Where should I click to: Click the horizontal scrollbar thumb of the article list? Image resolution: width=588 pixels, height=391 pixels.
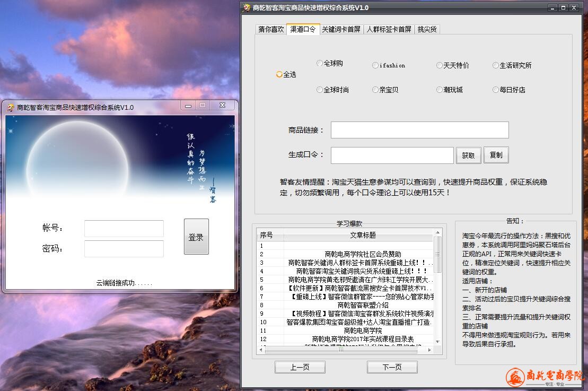[341, 350]
